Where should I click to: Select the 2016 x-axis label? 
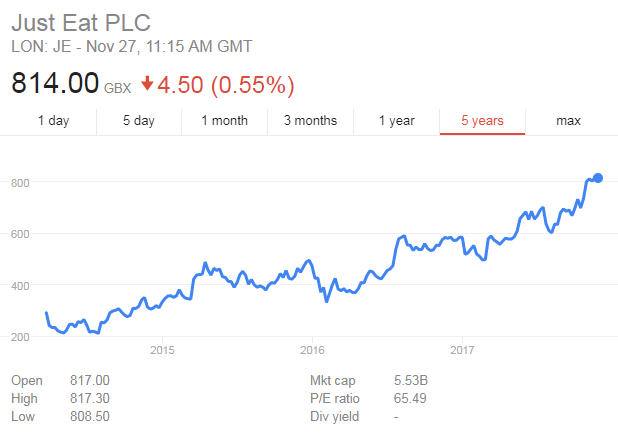(312, 349)
